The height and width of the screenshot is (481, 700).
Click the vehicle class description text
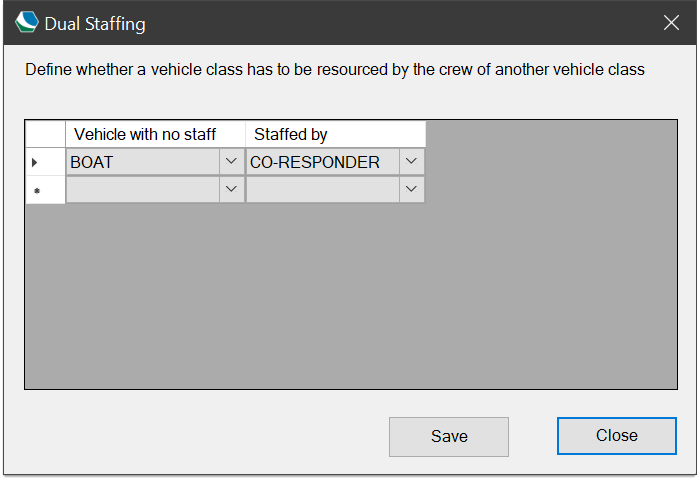tap(335, 70)
